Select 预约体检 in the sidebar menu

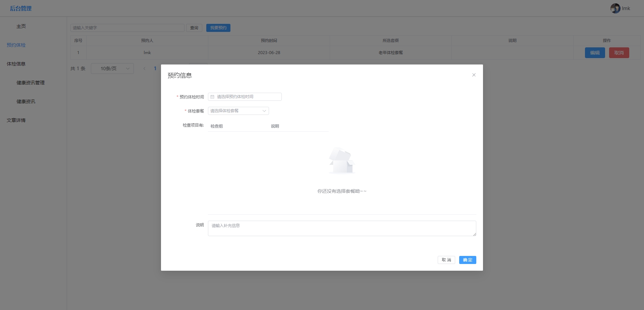click(16, 45)
